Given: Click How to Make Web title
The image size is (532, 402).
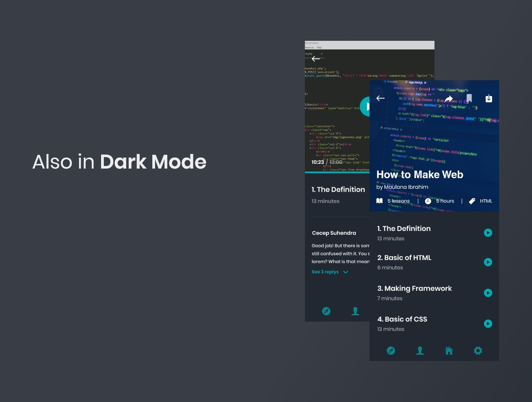Looking at the screenshot, I should (420, 175).
